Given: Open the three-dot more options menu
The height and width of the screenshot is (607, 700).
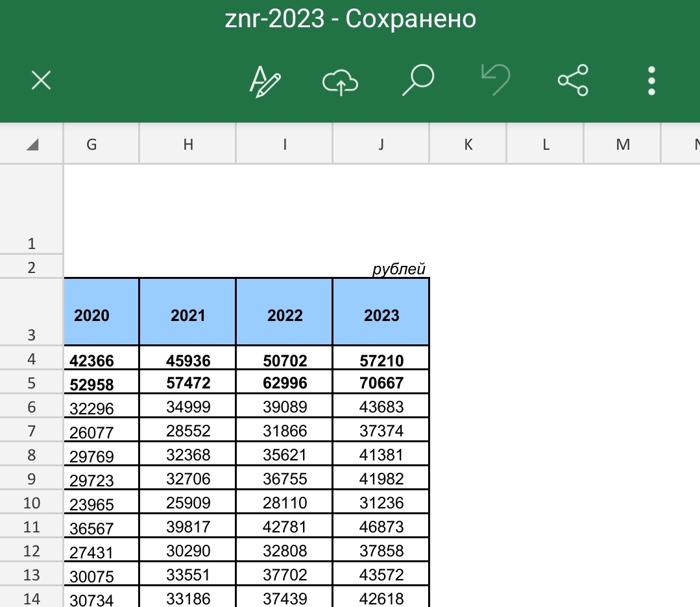Looking at the screenshot, I should pyautogui.click(x=651, y=81).
